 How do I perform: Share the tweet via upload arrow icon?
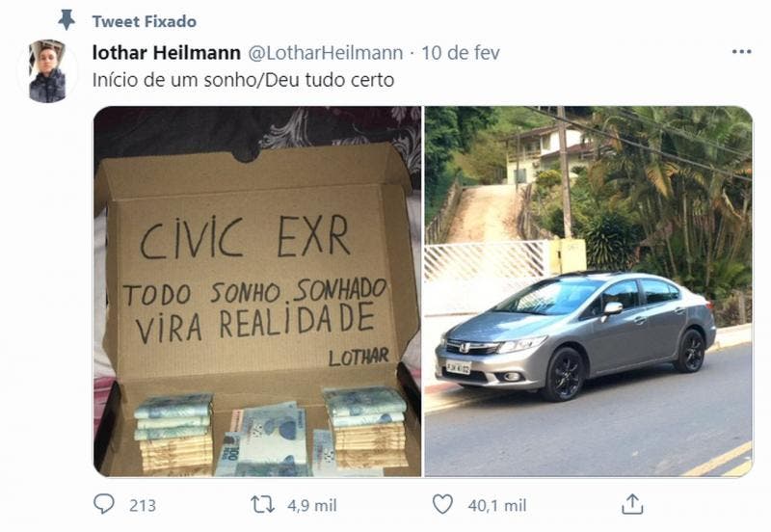tap(632, 504)
